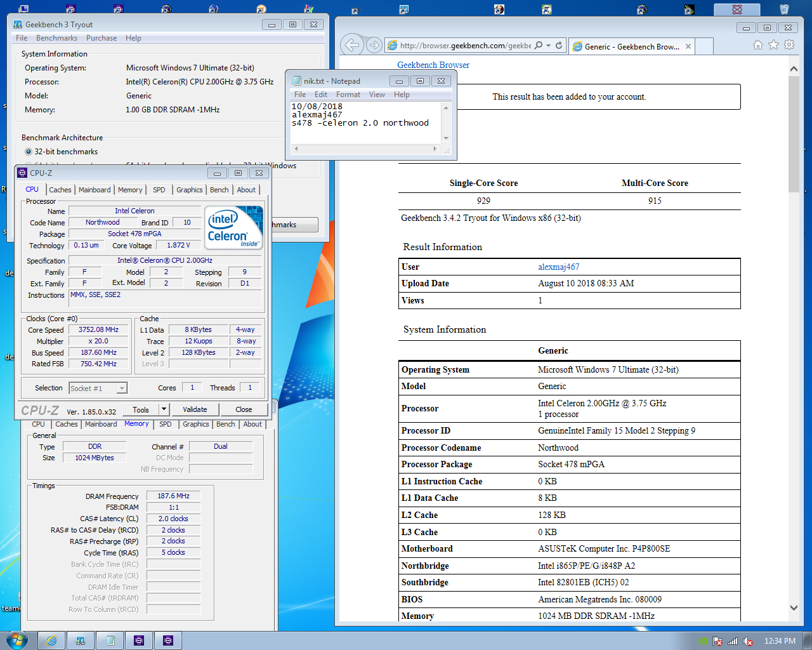Refresh the Geekbench Browser page
The width and height of the screenshot is (812, 650).
tap(559, 46)
